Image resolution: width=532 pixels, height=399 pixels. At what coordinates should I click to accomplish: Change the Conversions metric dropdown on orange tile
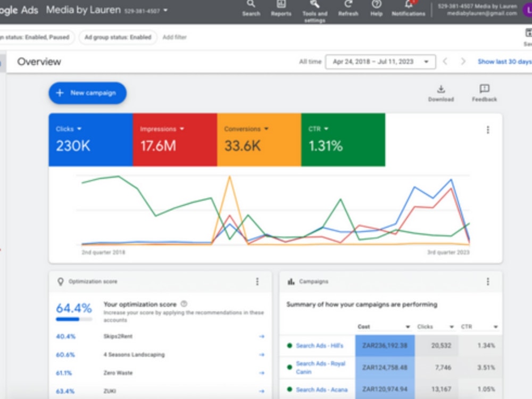266,129
